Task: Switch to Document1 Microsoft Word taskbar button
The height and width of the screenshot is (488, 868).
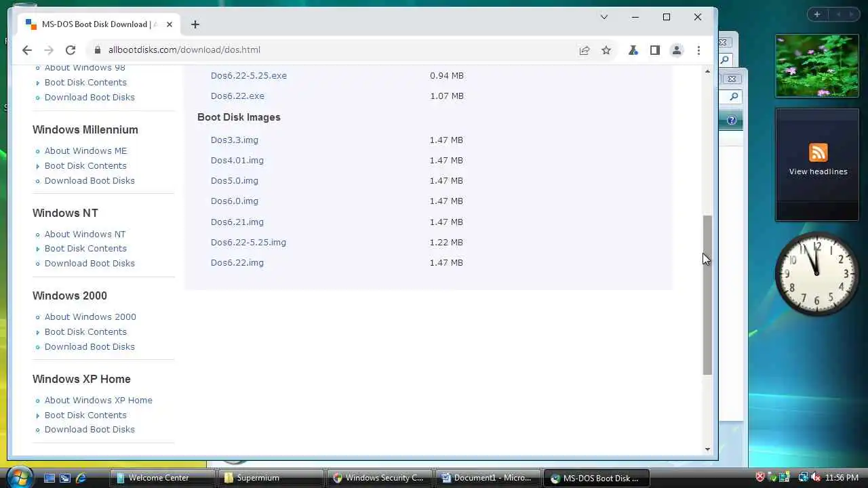Action: (487, 478)
